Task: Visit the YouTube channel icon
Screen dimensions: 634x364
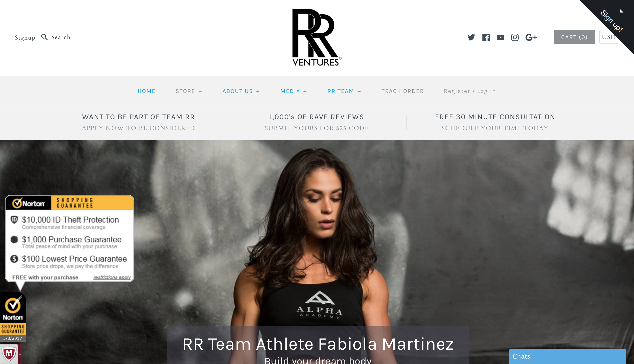Action: tap(500, 37)
